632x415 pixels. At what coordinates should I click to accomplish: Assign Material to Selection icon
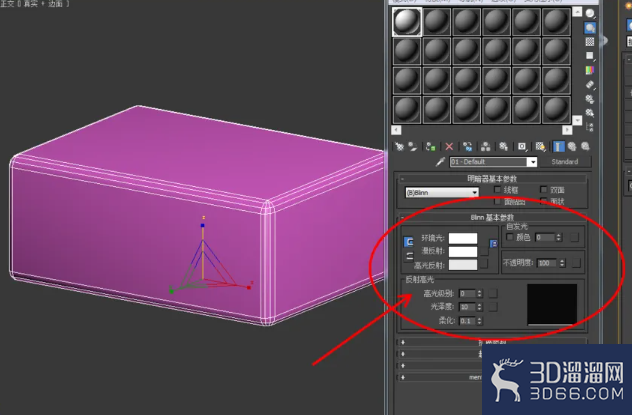(x=430, y=147)
